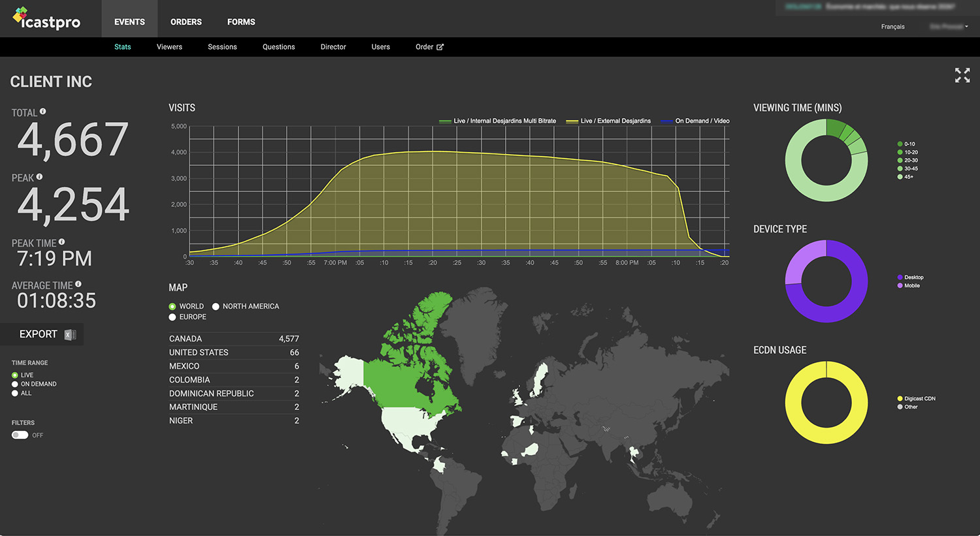This screenshot has width=980, height=536.
Task: Open the FORMS main tab
Action: click(x=241, y=22)
